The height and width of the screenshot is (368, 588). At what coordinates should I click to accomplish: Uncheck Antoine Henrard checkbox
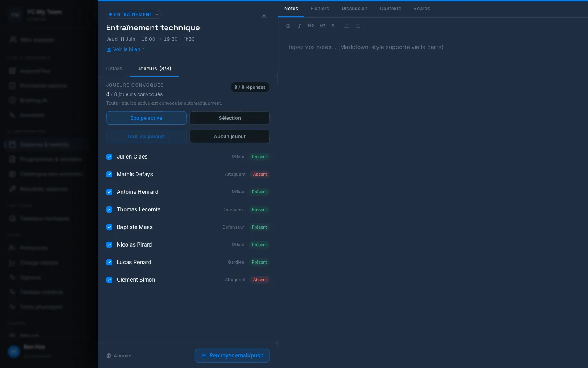(109, 192)
